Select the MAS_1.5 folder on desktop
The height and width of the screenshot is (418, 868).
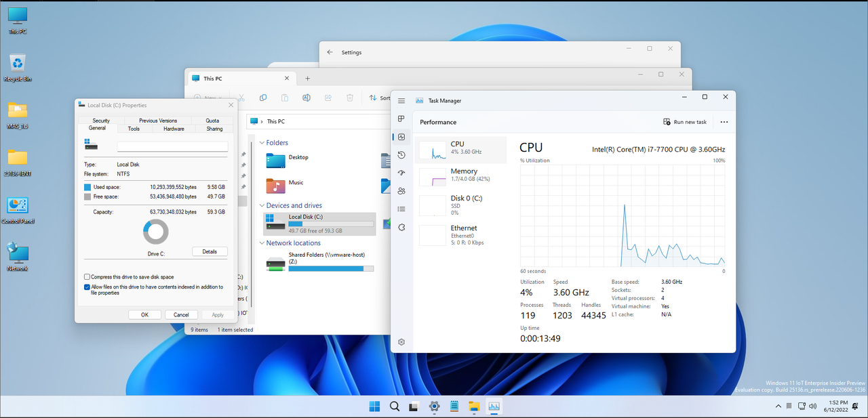coord(18,115)
